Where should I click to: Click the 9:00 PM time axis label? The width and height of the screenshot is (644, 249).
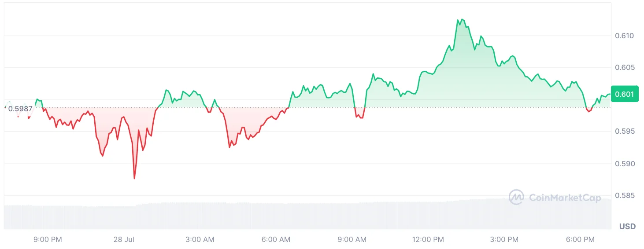click(x=48, y=240)
